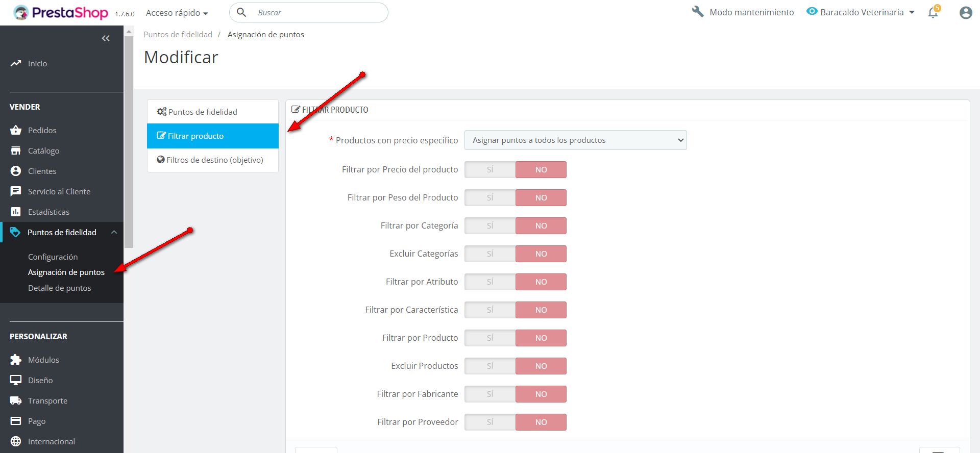Open Productos con precio específico dropdown
This screenshot has height=453, width=980.
(x=575, y=140)
